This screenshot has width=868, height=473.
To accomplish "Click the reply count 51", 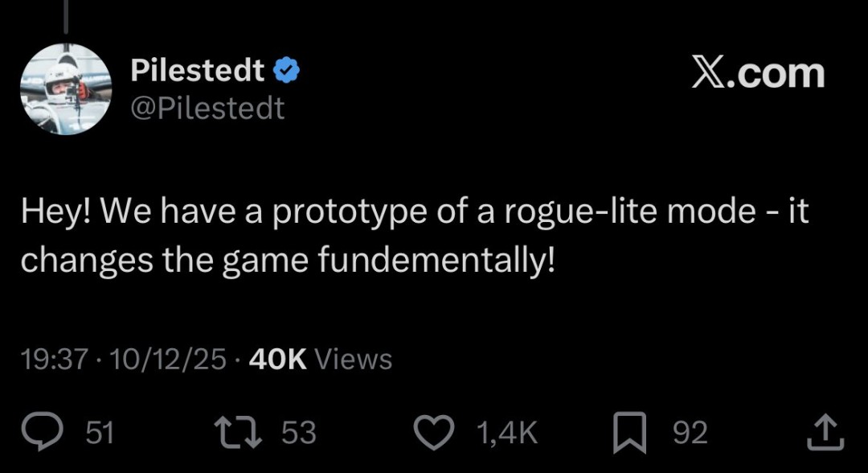I will click(x=100, y=434).
